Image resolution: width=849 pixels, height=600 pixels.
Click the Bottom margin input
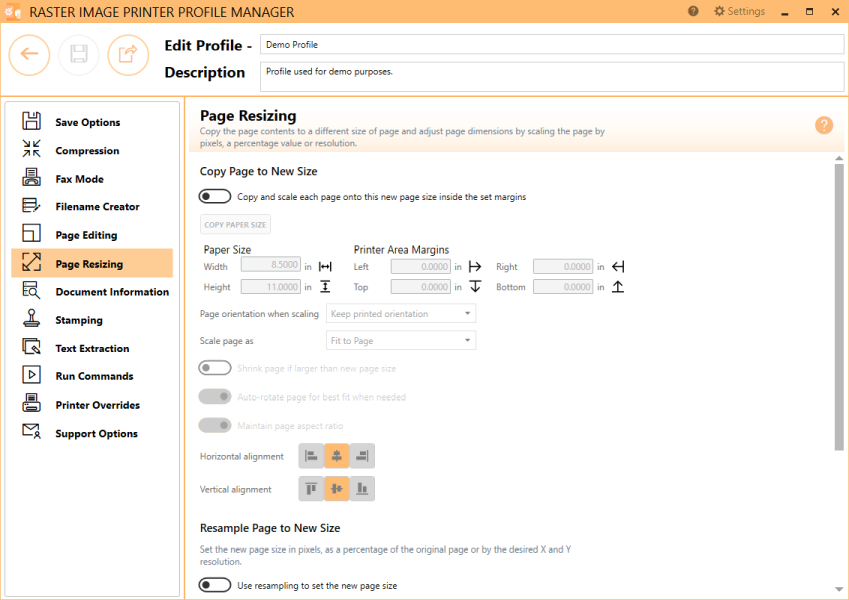563,286
